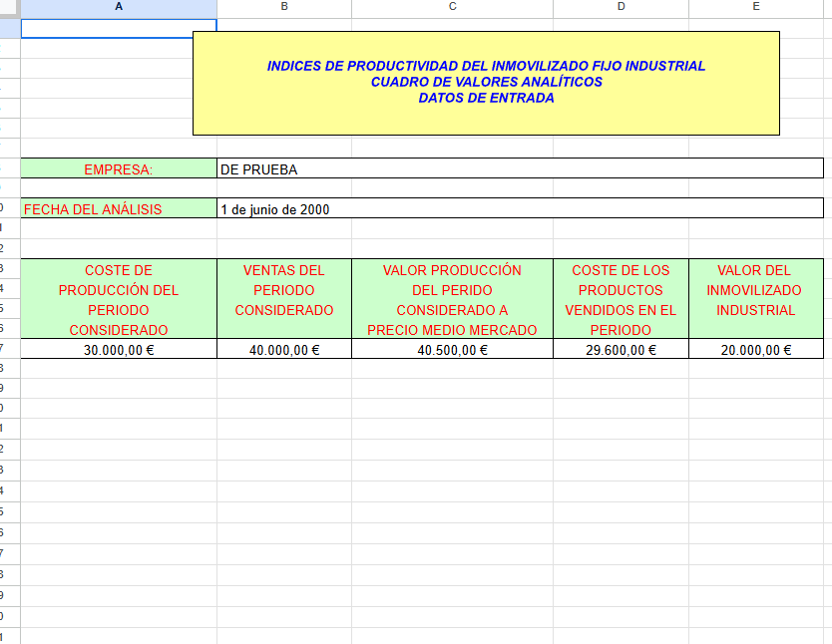This screenshot has height=644, width=832.
Task: Select the column D header
Action: (x=621, y=8)
